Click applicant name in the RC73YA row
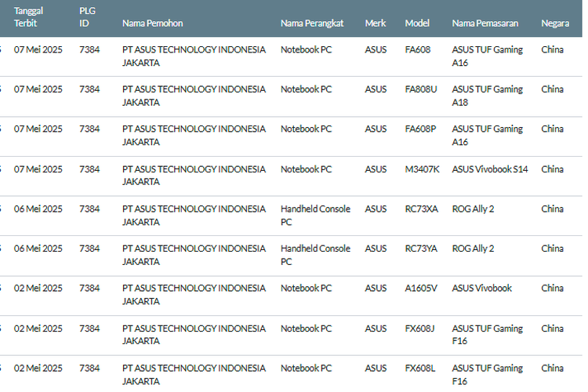588x392 pixels. coord(194,255)
